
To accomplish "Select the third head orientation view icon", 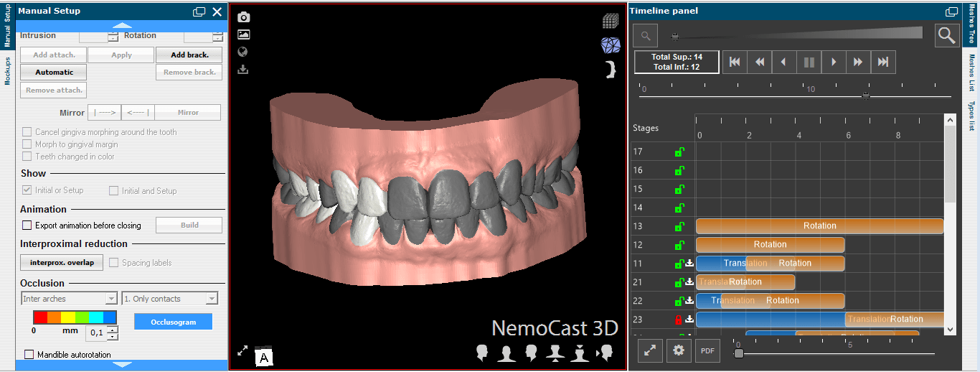I will (532, 353).
